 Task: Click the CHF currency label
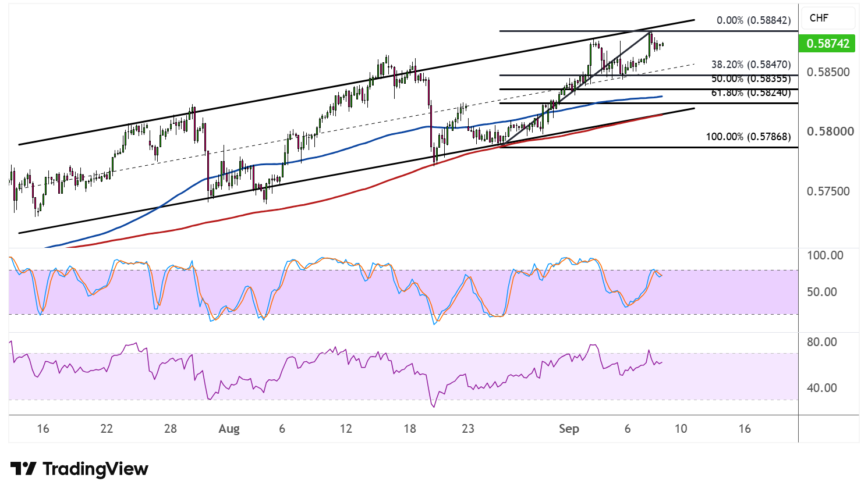pos(819,18)
